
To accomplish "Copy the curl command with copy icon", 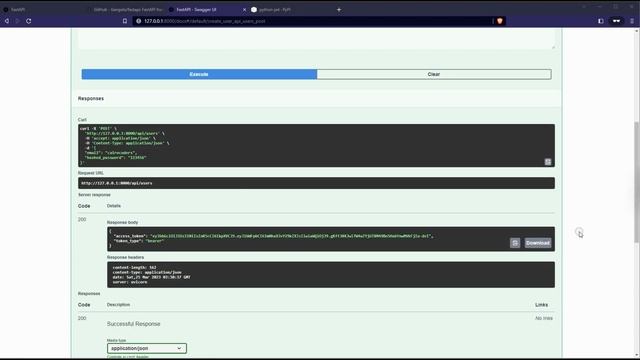I will [x=548, y=162].
